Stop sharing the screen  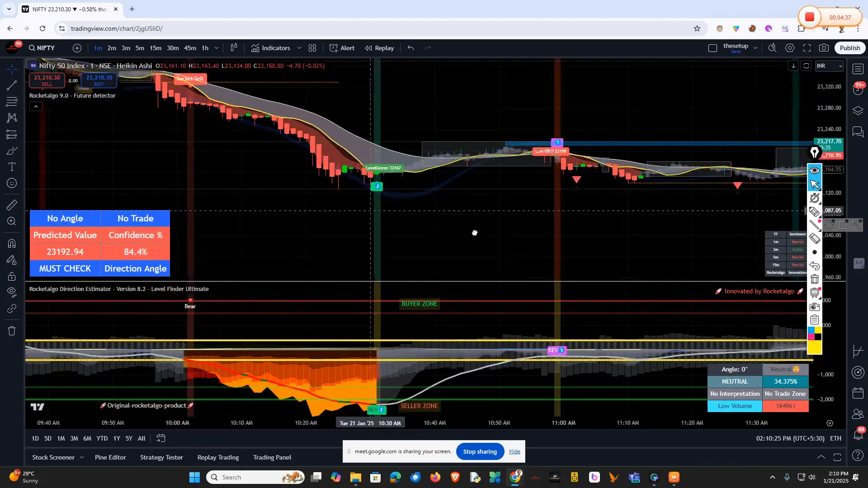480,451
